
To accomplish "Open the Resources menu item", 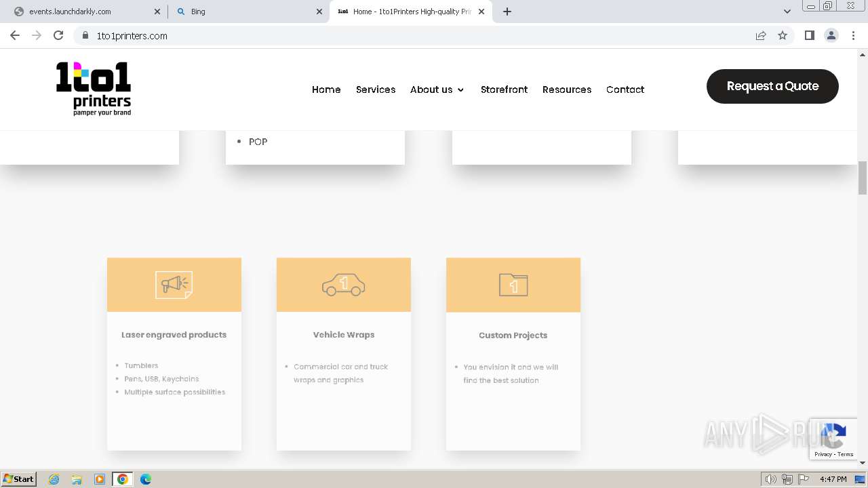I will pyautogui.click(x=567, y=89).
